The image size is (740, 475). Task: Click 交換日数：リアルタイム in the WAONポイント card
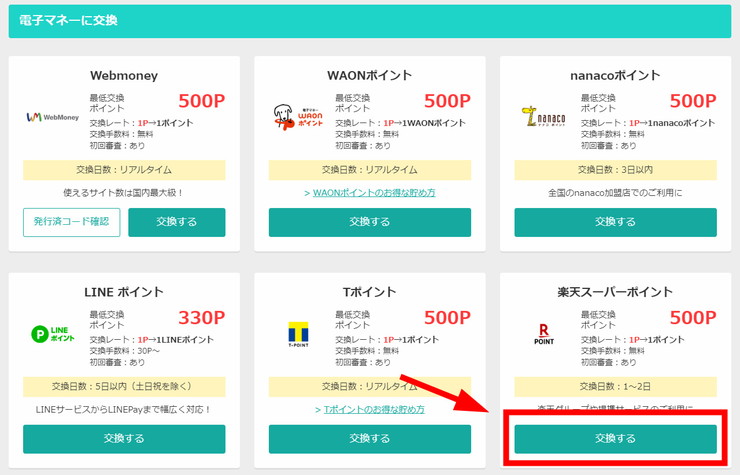click(370, 170)
